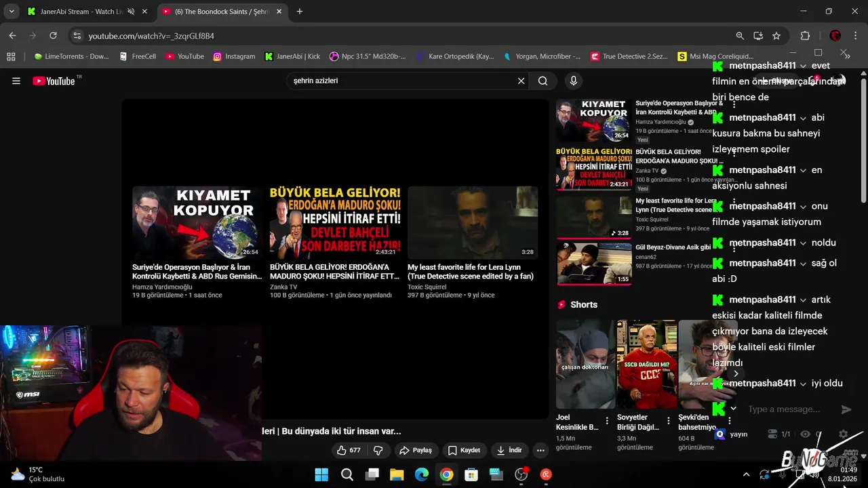Open Windows Start menu

[x=321, y=474]
